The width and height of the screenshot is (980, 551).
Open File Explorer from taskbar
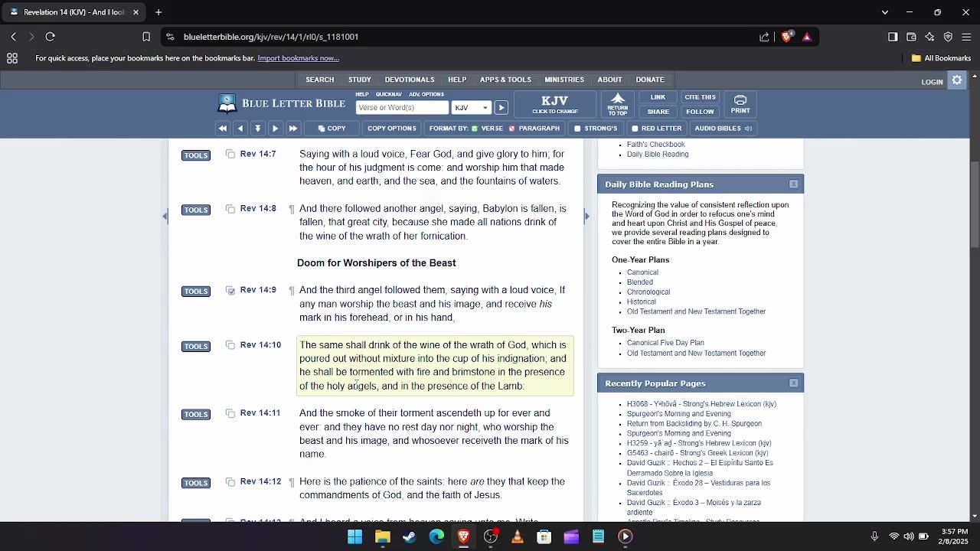tap(382, 536)
